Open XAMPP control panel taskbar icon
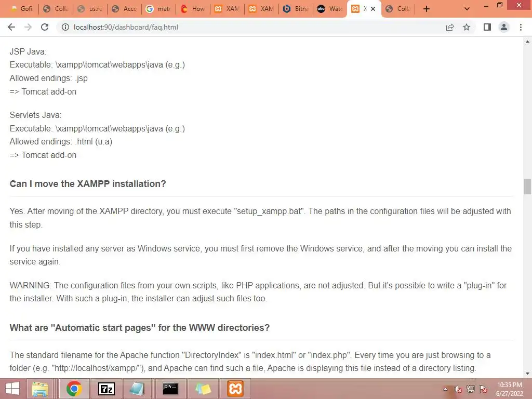532x399 pixels. click(235, 389)
